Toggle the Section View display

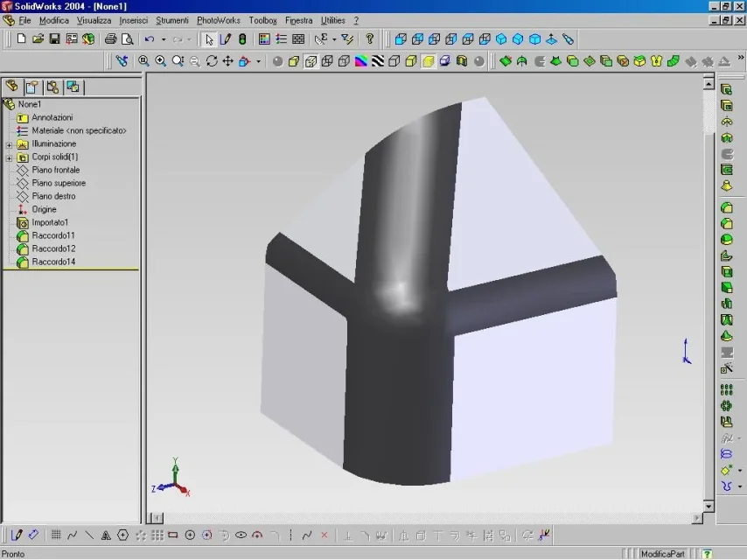[462, 61]
